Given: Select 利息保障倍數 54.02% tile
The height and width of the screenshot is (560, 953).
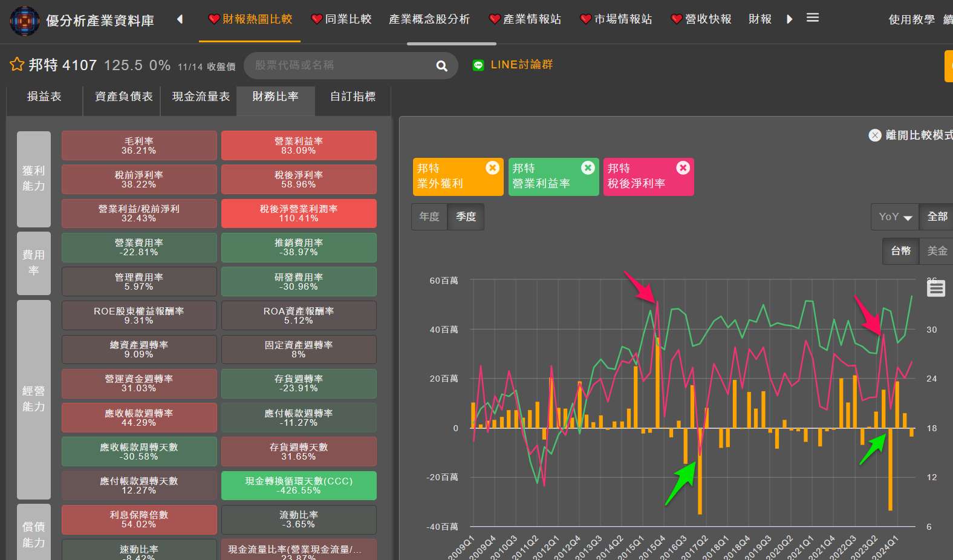Looking at the screenshot, I should (139, 519).
